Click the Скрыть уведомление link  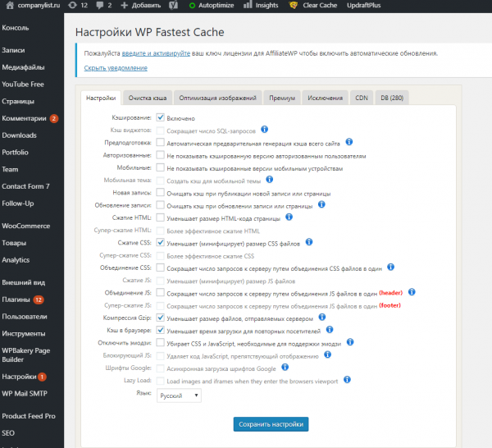point(116,68)
